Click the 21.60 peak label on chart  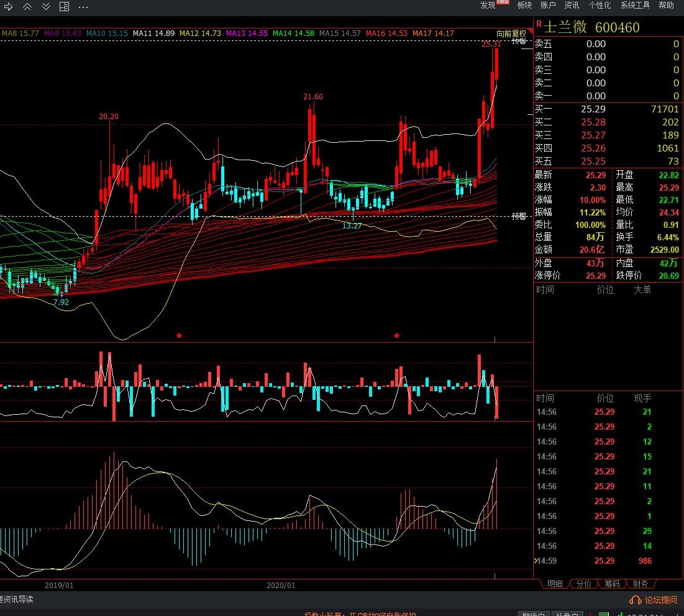pos(313,97)
